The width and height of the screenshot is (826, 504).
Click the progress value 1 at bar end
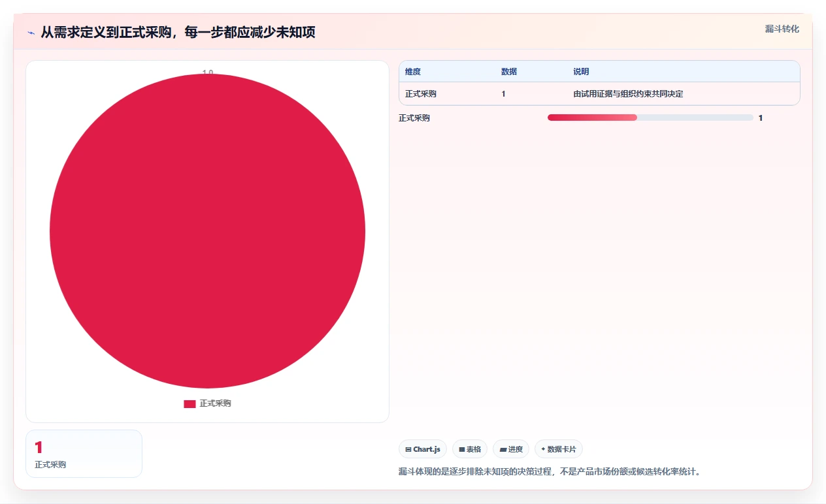point(761,118)
